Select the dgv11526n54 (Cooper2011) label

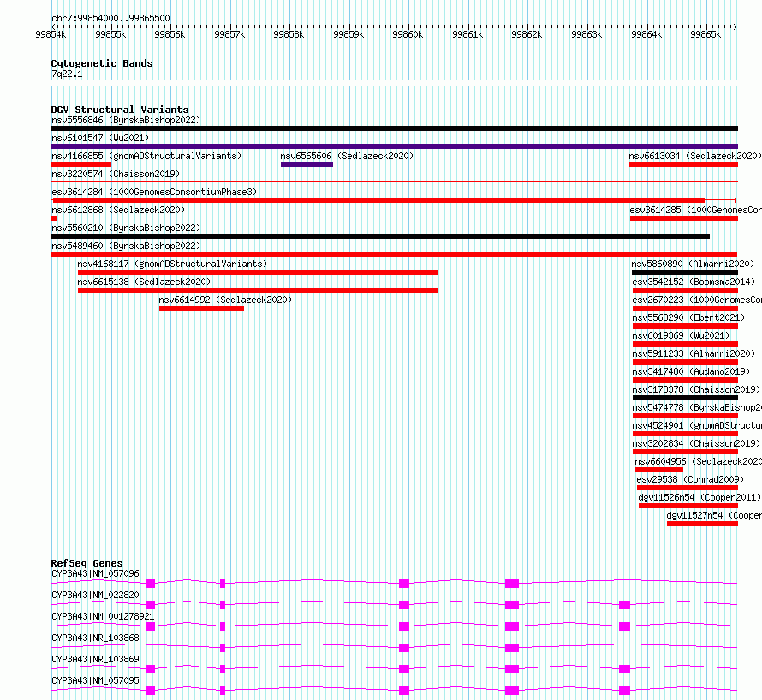(699, 497)
